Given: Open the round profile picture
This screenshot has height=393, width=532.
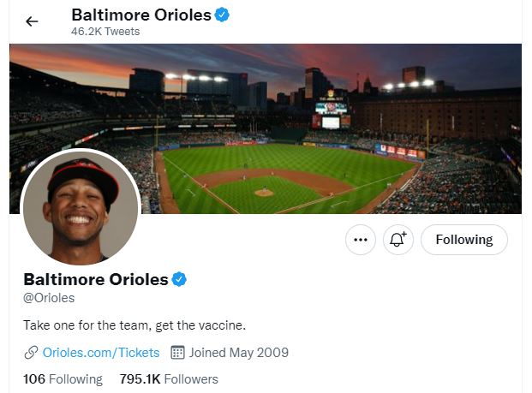Looking at the screenshot, I should [81, 209].
